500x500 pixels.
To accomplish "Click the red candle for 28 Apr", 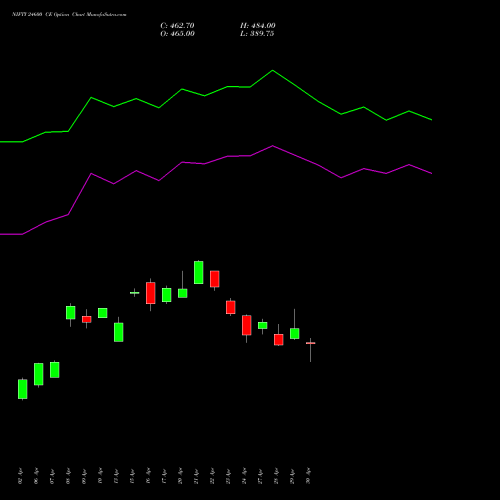I will (279, 340).
